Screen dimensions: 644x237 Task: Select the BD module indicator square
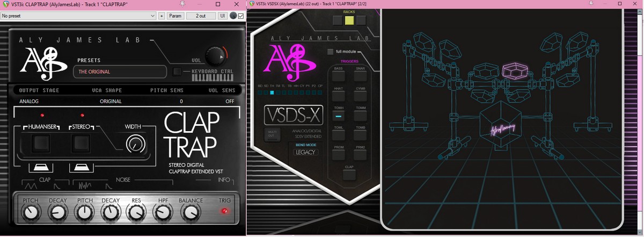(x=260, y=92)
